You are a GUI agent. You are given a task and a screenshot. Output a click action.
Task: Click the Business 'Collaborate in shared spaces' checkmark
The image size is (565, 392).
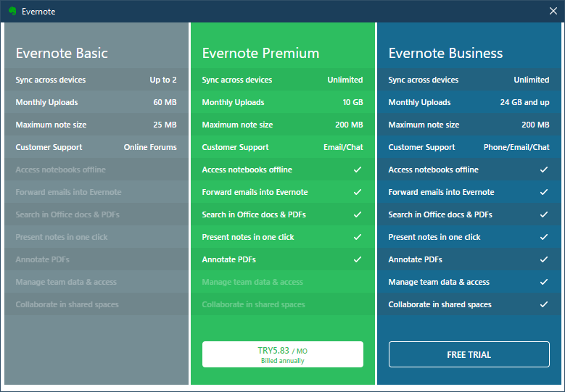pos(544,304)
